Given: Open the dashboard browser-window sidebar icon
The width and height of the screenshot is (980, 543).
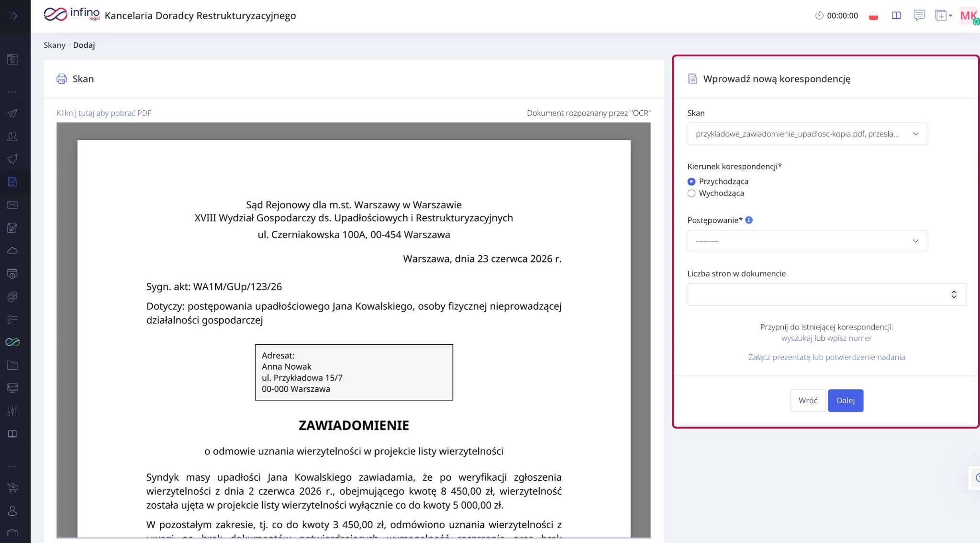Looking at the screenshot, I should pos(12,59).
